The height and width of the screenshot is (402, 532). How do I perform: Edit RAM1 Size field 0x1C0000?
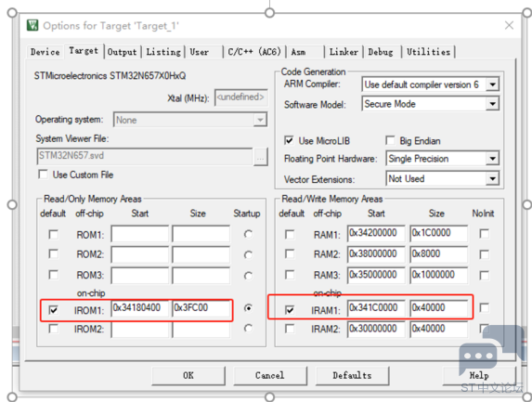[x=439, y=233]
